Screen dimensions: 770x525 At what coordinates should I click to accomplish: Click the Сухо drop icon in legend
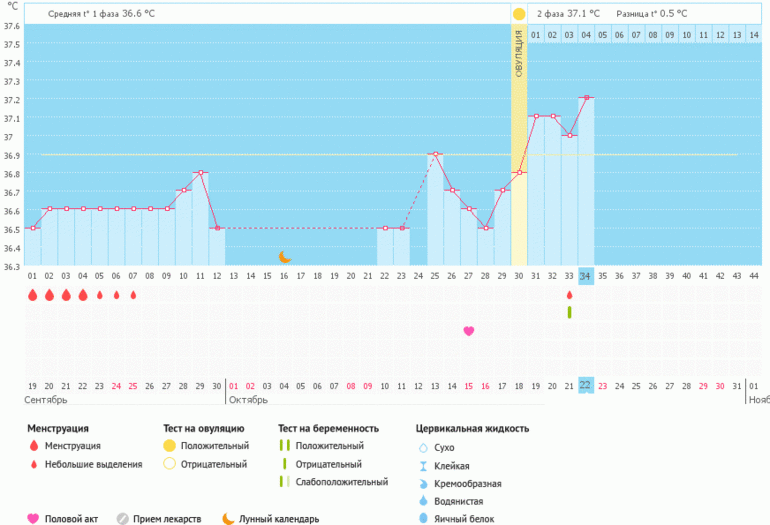point(422,448)
